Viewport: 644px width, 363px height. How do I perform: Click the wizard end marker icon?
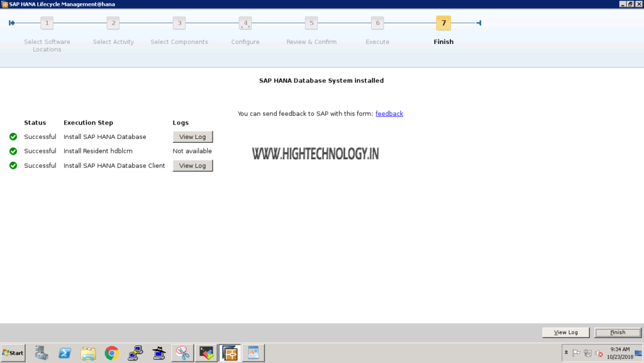coord(479,23)
